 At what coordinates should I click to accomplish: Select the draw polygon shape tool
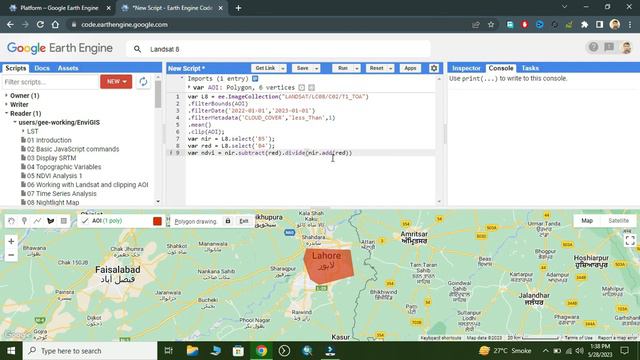click(51, 221)
